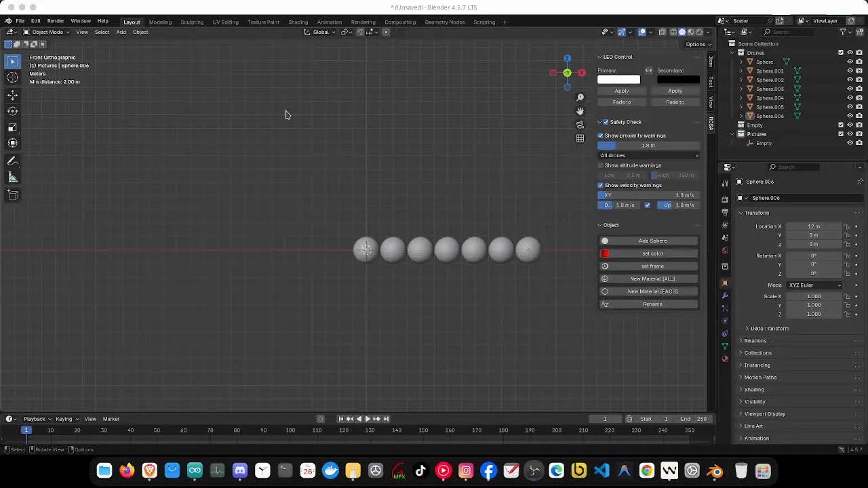
Task: Open the Modifiers wrench tab in Properties
Action: pyautogui.click(x=725, y=296)
